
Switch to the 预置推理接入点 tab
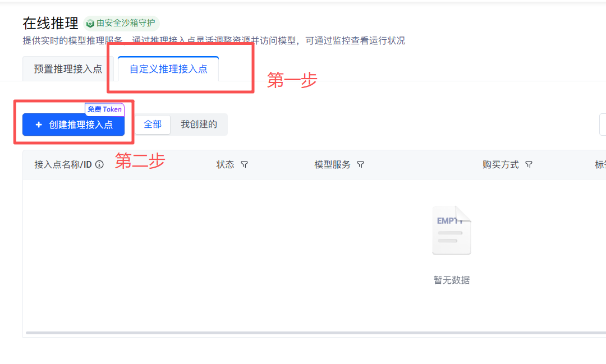[67, 68]
